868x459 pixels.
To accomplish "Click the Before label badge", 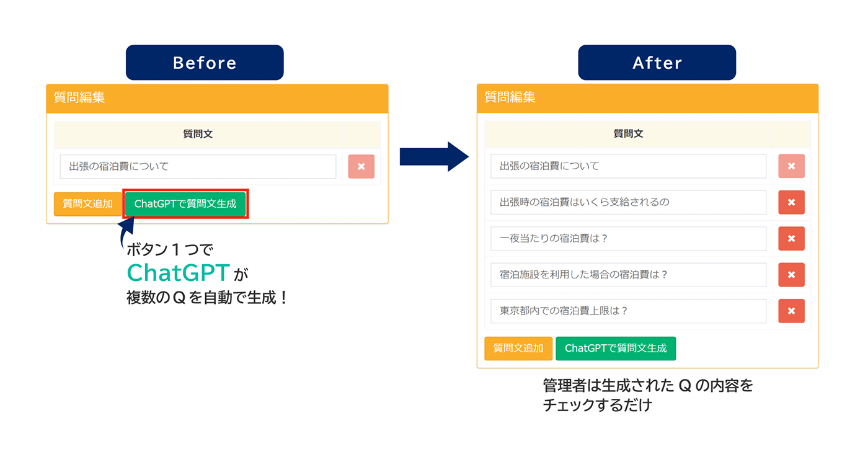I will click(x=205, y=63).
